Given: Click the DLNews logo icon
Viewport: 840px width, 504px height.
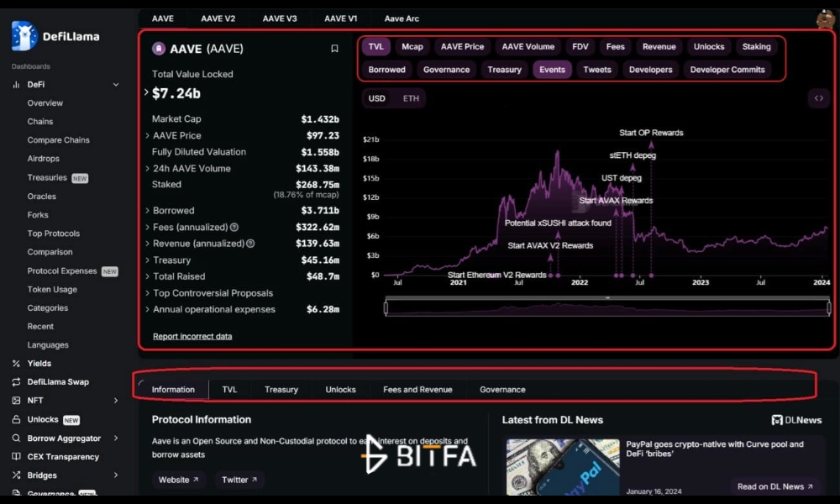Looking at the screenshot, I should click(x=777, y=421).
